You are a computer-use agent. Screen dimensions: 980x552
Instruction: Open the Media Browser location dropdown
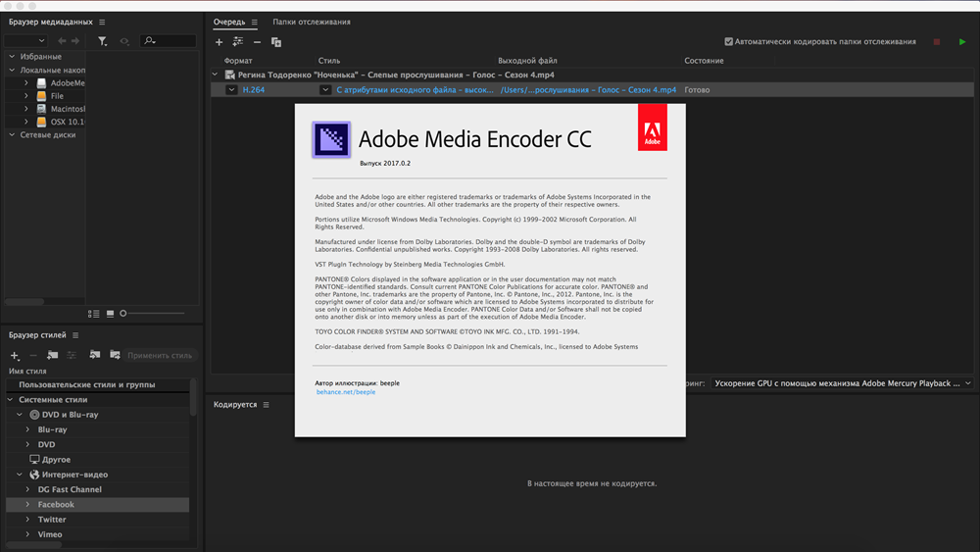click(25, 40)
